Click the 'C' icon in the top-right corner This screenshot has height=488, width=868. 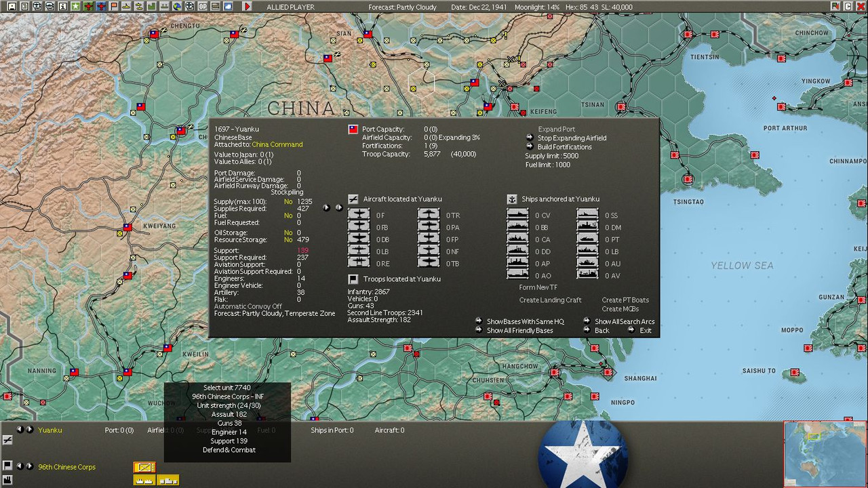848,6
